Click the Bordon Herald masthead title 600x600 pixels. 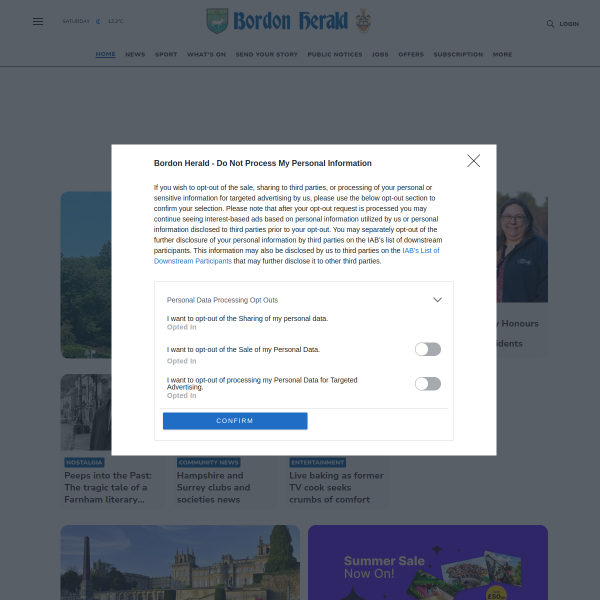coord(290,21)
